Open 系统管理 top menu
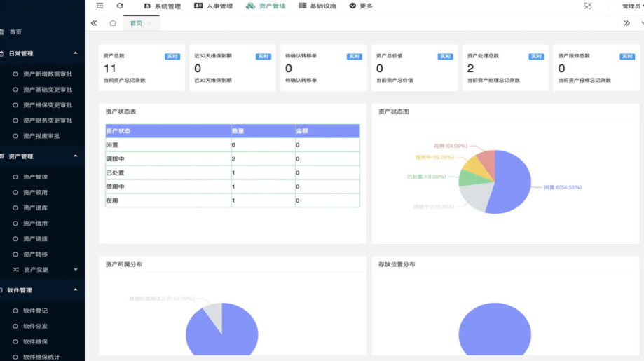The height and width of the screenshot is (361, 644). [163, 6]
